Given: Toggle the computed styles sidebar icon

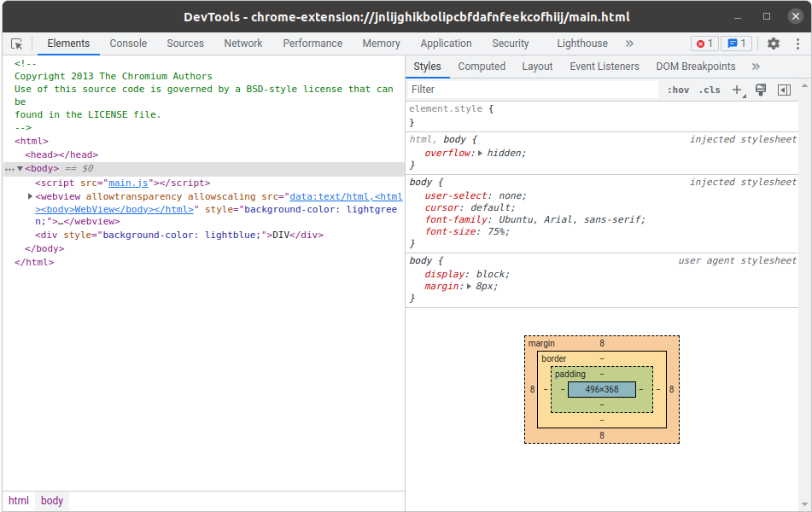Looking at the screenshot, I should click(x=784, y=90).
